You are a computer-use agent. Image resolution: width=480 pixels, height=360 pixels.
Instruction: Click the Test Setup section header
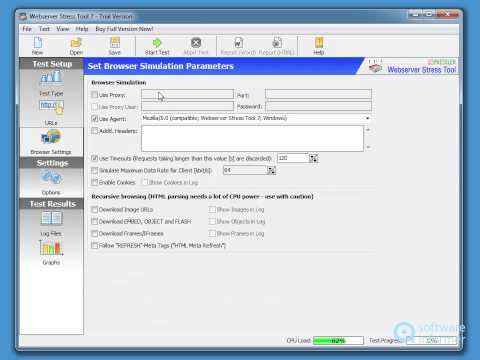point(52,64)
